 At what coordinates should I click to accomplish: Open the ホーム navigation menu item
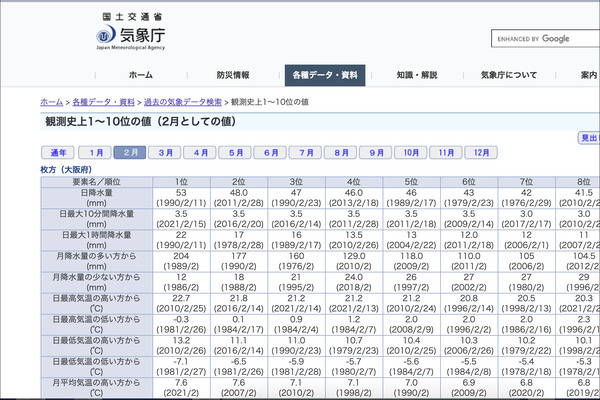pos(140,75)
